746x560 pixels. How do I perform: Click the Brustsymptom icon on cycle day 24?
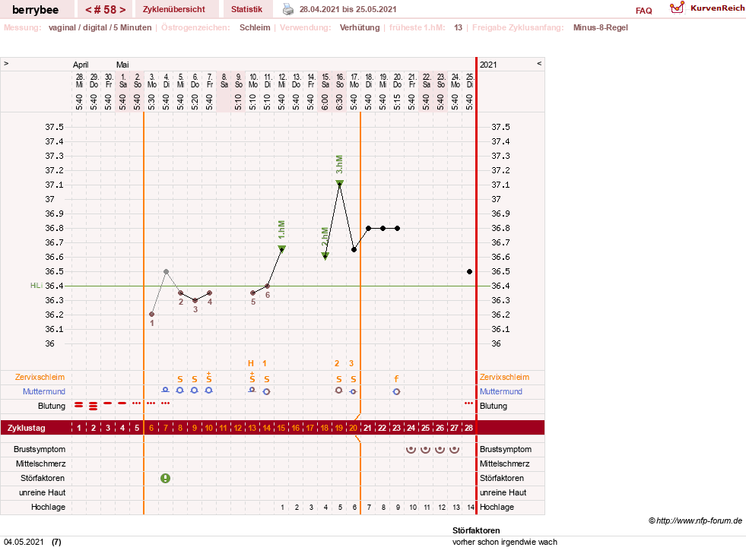tap(411, 449)
